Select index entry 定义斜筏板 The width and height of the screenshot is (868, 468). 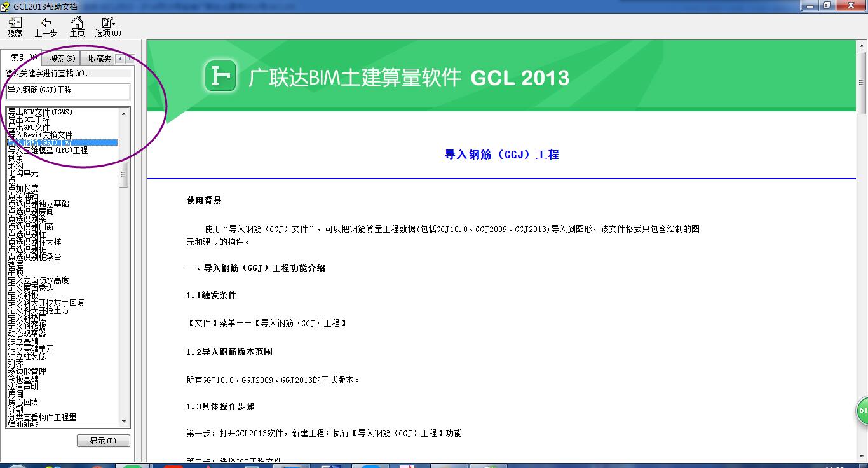(x=27, y=326)
